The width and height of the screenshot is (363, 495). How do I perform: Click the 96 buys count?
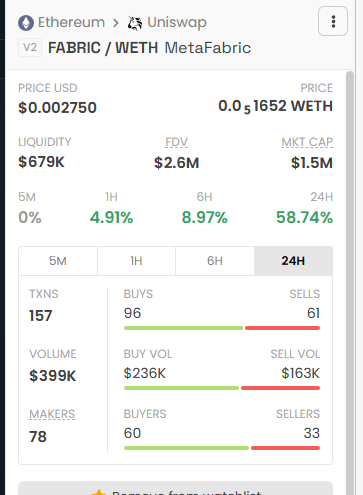coord(132,313)
